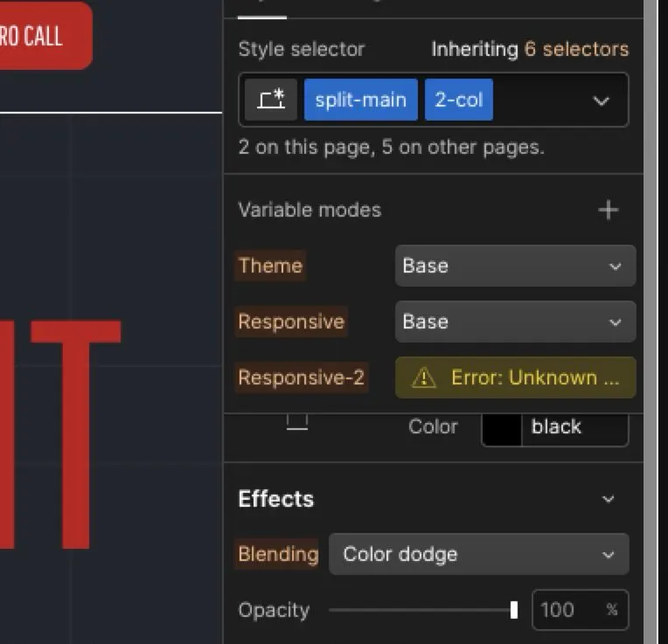Open the Inheriting 6 selectors link
This screenshot has height=644, width=668.
(x=530, y=49)
